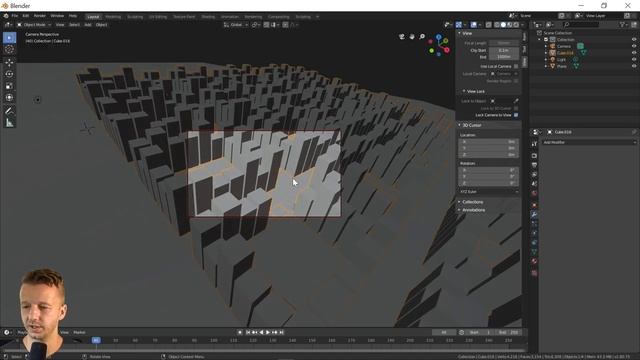The height and width of the screenshot is (360, 640).
Task: Select the Plane object in outliner
Action: tap(562, 66)
